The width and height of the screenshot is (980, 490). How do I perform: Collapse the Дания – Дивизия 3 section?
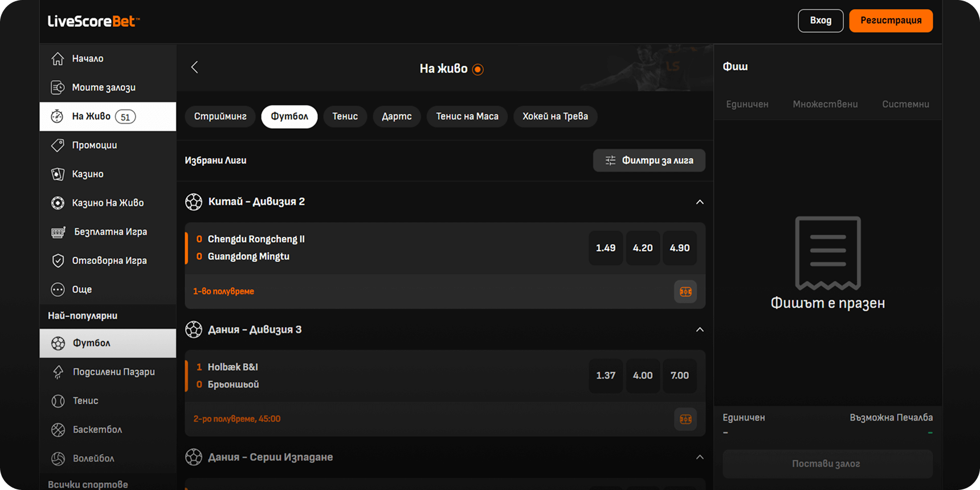click(x=700, y=330)
